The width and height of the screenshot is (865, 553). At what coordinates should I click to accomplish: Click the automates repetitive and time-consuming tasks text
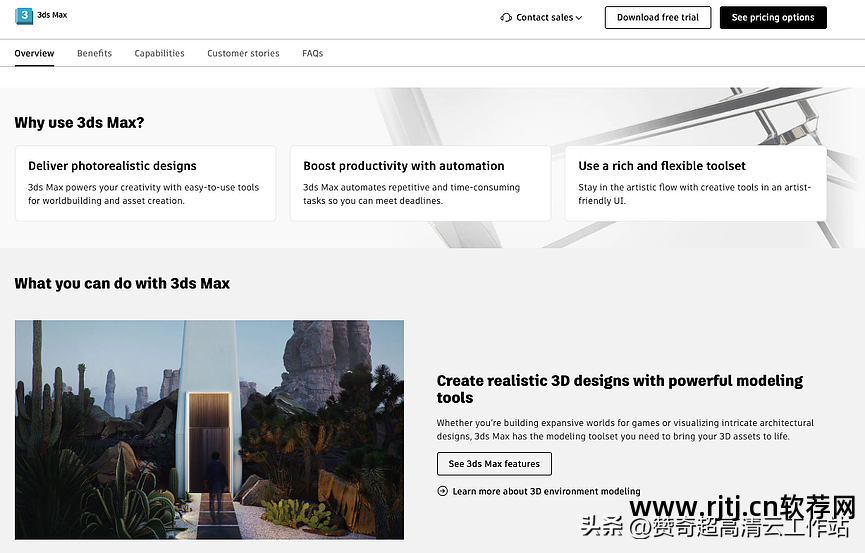pos(411,194)
